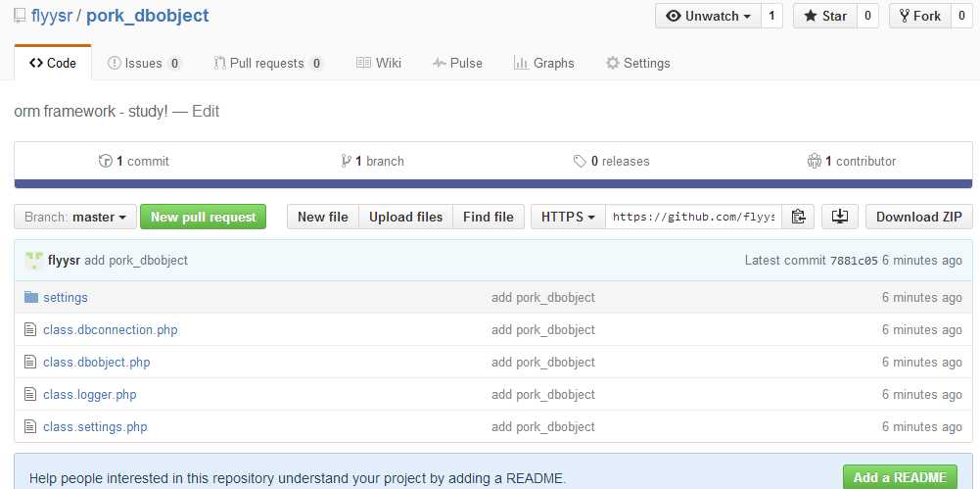Star this repository
This screenshot has width=980, height=489.
(825, 17)
